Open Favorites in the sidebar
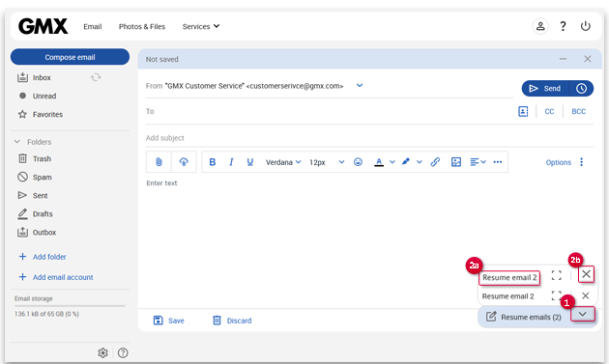 click(47, 115)
